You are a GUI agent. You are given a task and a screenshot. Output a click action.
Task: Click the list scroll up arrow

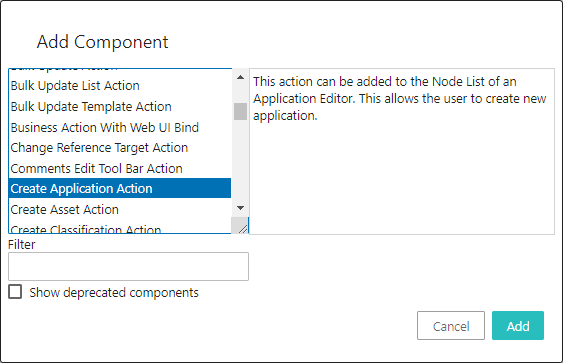coord(240,77)
